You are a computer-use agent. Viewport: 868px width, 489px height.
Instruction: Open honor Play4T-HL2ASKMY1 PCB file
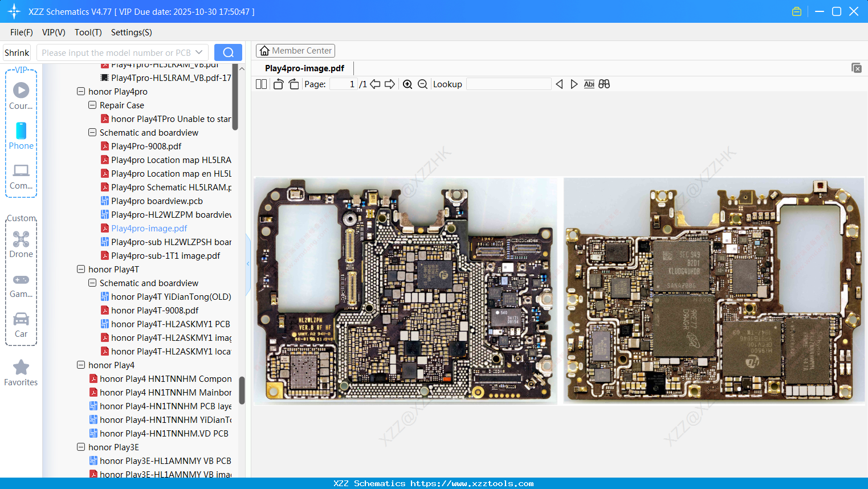[x=170, y=324]
